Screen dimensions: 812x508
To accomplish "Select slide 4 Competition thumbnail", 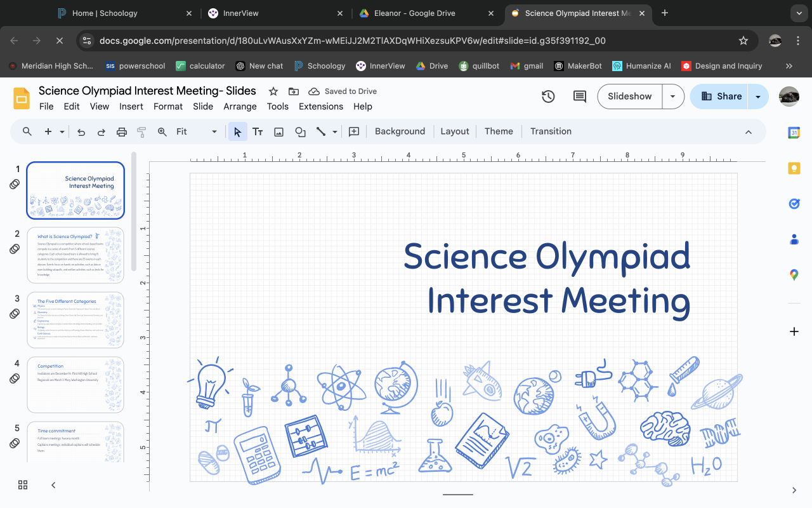I will point(75,385).
